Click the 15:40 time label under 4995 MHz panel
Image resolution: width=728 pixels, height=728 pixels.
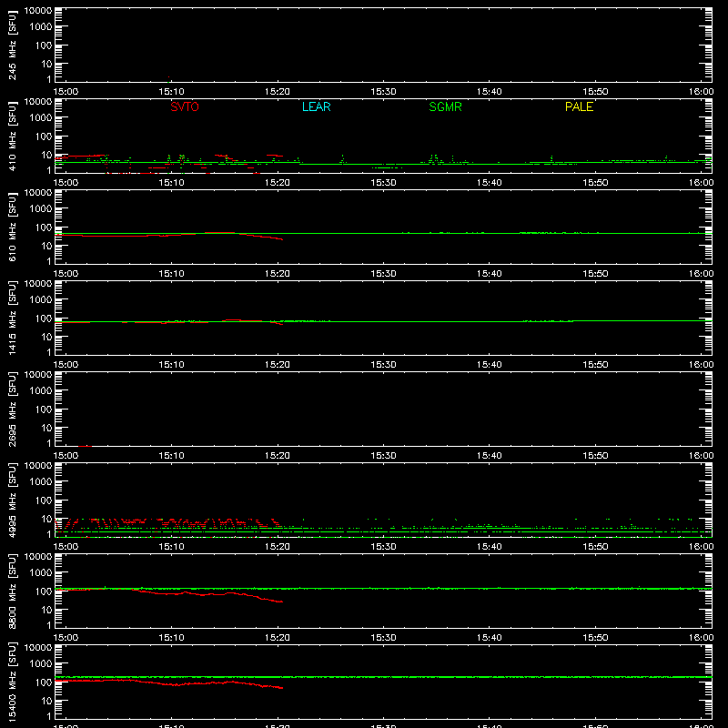489,547
